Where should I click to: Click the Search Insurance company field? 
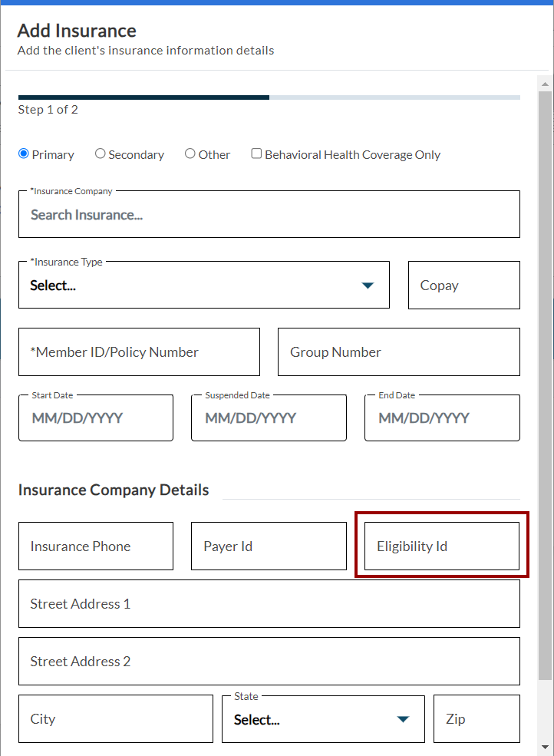[269, 215]
